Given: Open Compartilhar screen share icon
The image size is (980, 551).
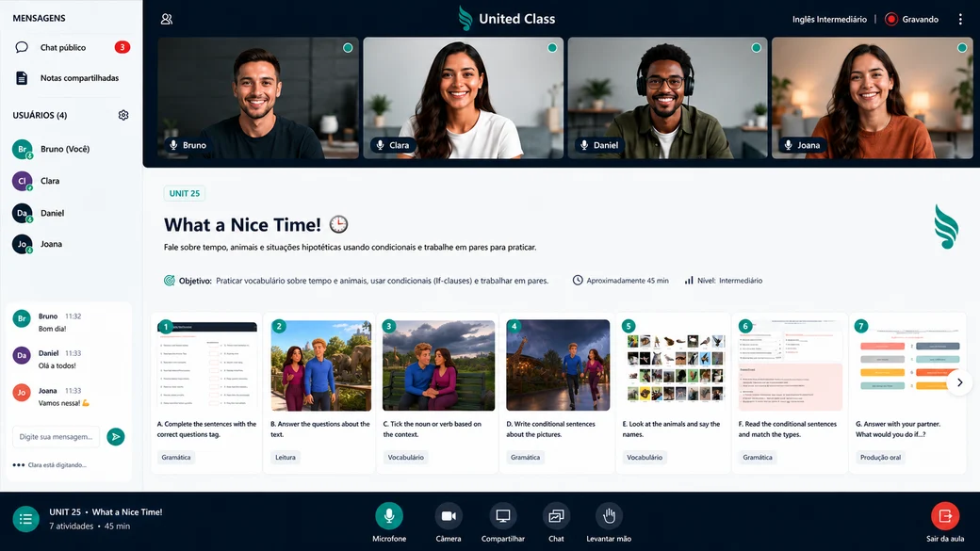Looking at the screenshot, I should (502, 516).
